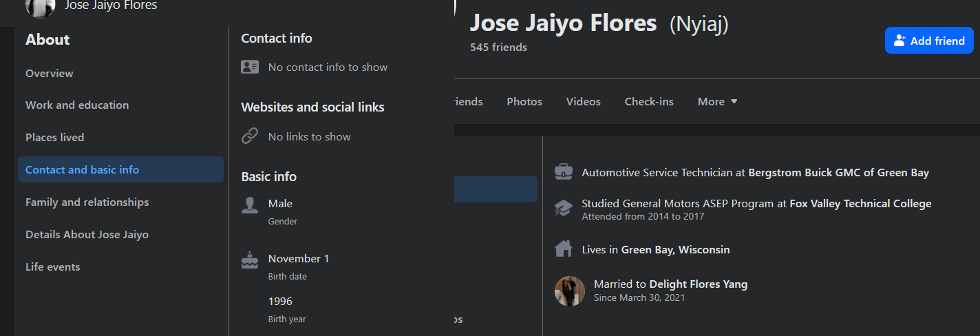Image resolution: width=980 pixels, height=336 pixels.
Task: Click the contact card icon beside No contact info
Action: [x=250, y=67]
